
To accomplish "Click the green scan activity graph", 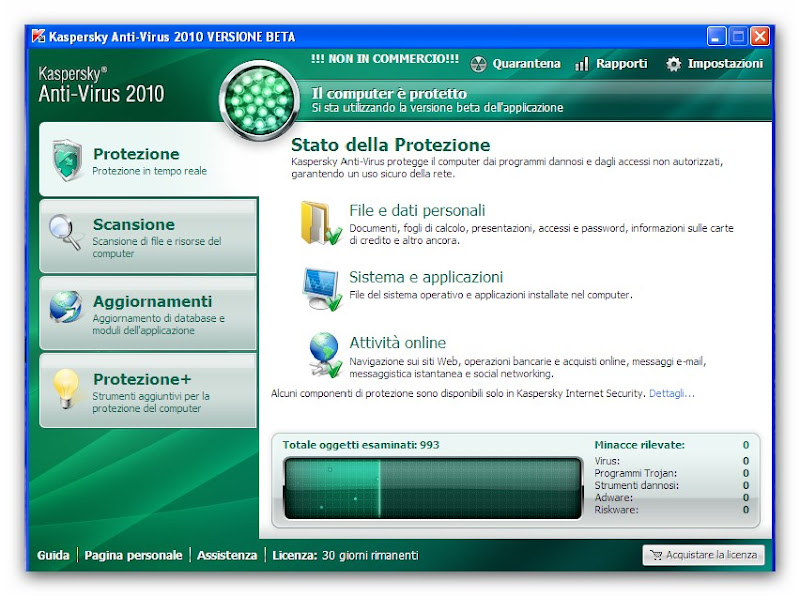I will (433, 488).
